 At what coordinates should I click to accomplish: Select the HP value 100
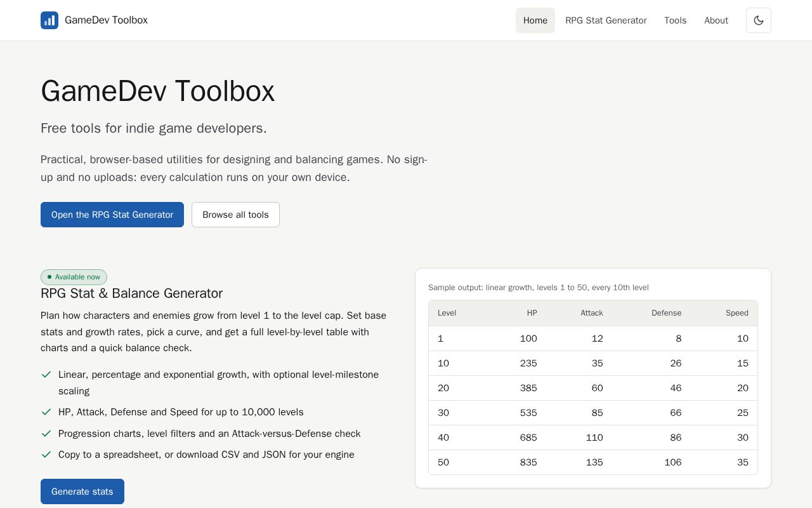pos(528,338)
